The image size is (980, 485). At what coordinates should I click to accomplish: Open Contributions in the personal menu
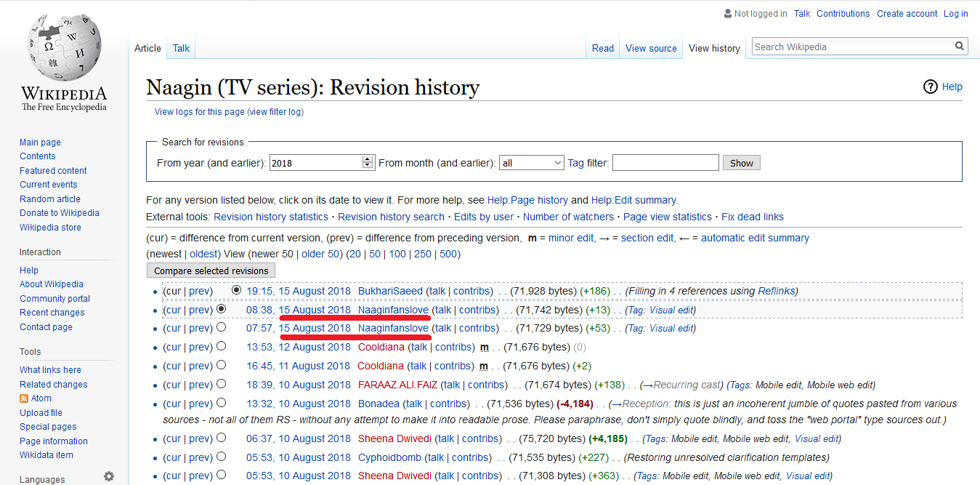[843, 13]
